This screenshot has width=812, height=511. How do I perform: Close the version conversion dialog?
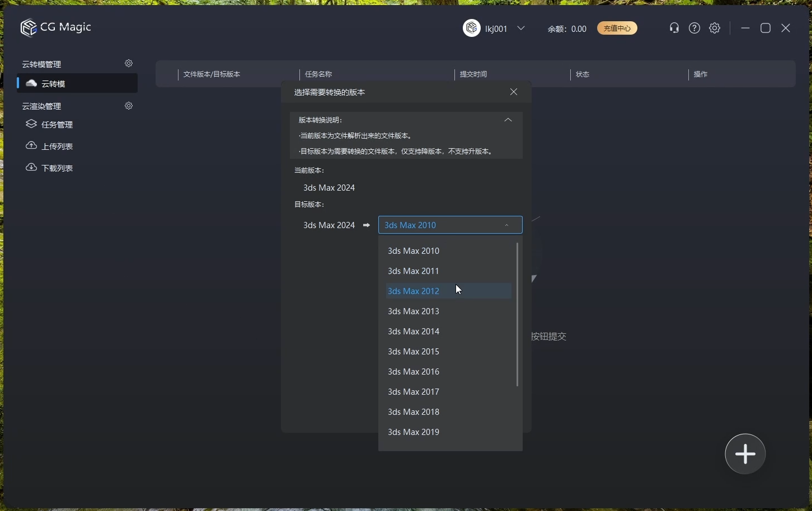(513, 92)
